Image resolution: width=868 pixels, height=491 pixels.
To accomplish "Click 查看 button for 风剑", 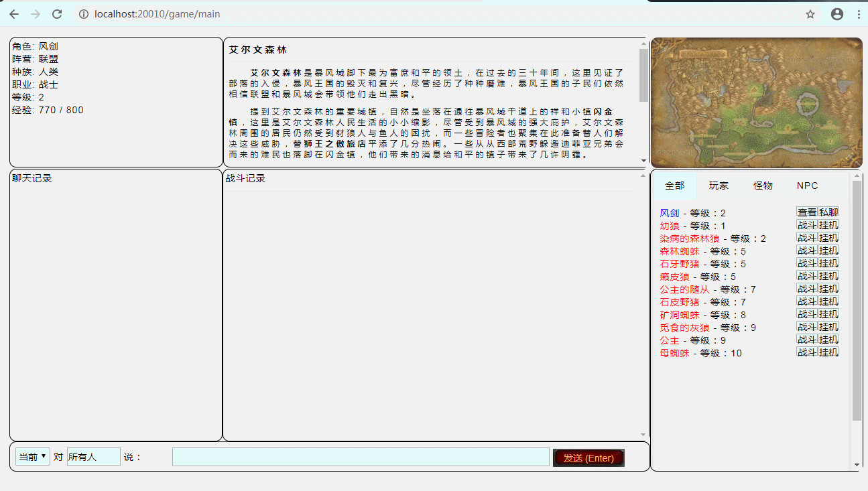I will [x=807, y=212].
